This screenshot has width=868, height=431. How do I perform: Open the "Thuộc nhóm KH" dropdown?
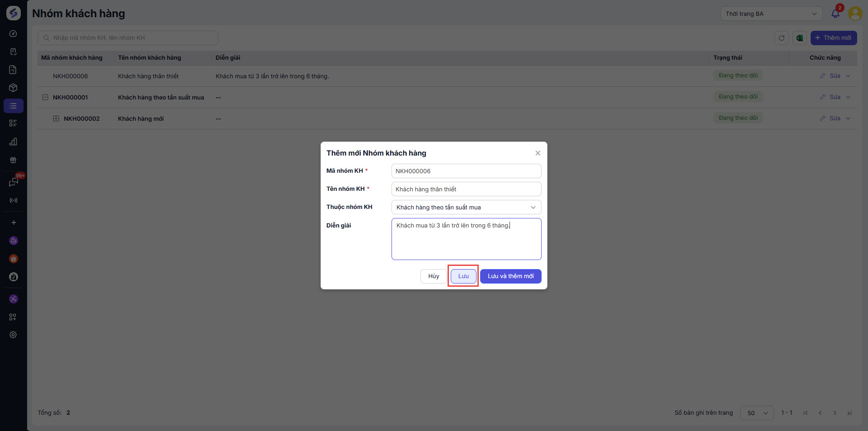[x=466, y=207]
